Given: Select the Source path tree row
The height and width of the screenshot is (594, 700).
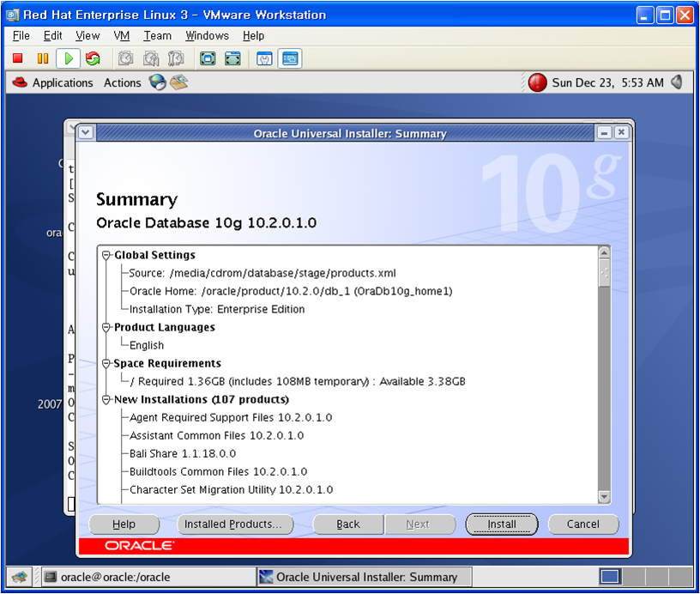Looking at the screenshot, I should [262, 273].
